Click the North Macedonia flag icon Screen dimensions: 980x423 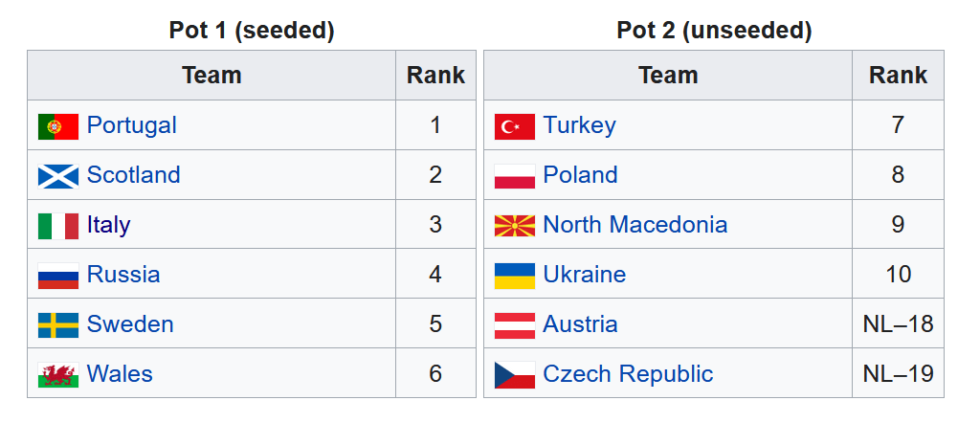(x=514, y=226)
